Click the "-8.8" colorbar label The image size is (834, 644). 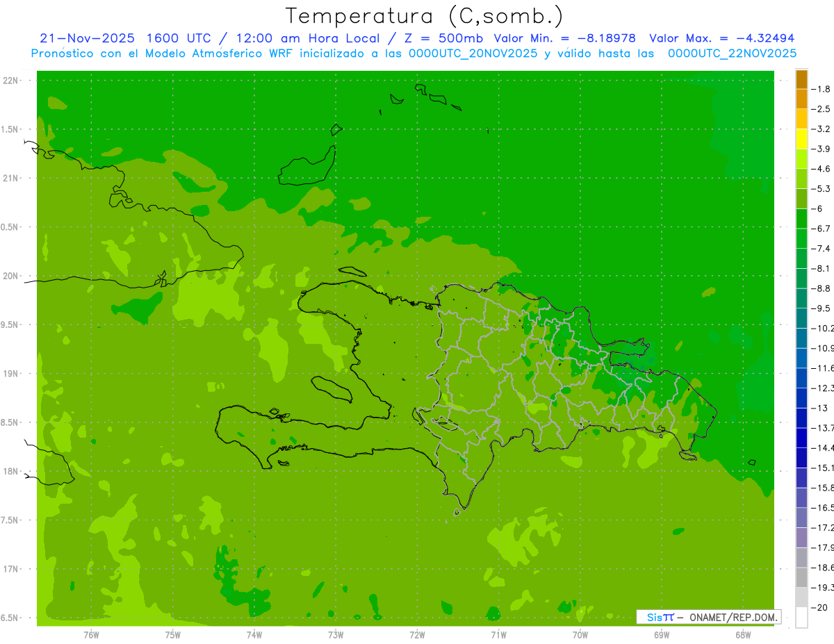[x=821, y=288]
